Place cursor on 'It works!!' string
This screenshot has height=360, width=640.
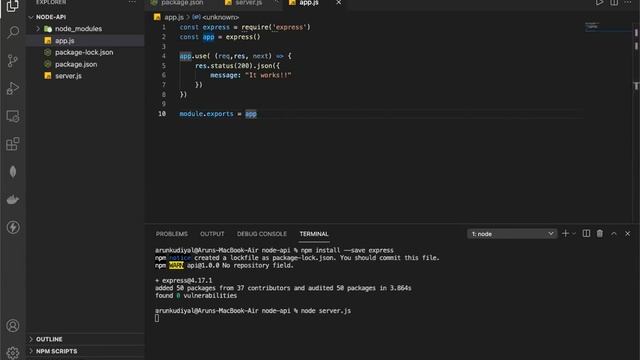click(x=268, y=75)
